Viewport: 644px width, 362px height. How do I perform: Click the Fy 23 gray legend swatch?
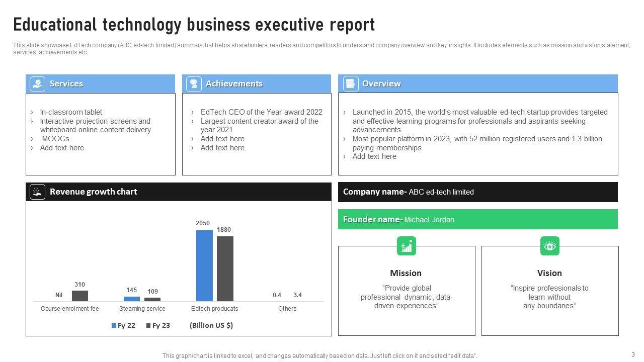(x=148, y=326)
